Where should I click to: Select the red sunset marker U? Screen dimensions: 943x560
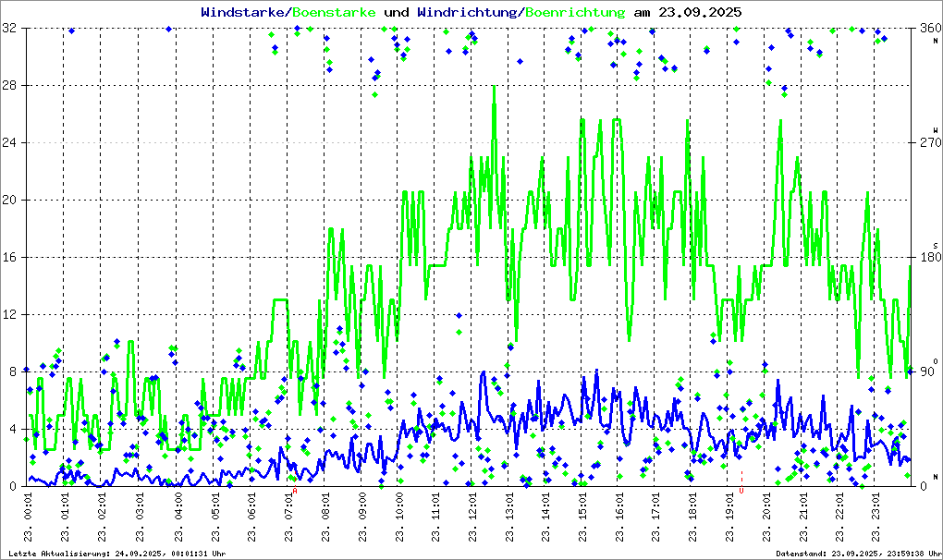point(741,491)
